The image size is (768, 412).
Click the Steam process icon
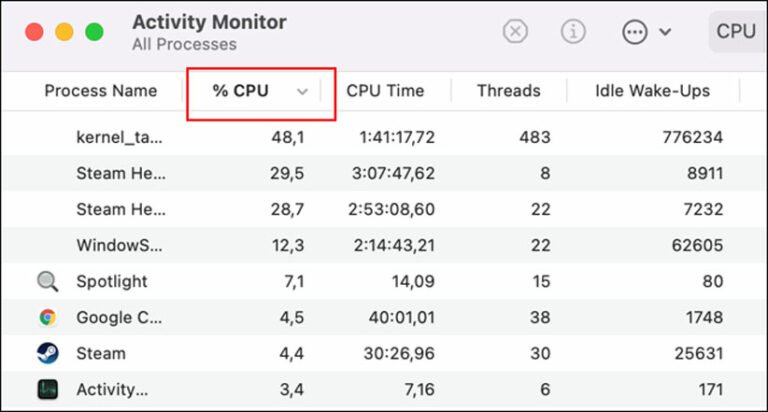47,353
